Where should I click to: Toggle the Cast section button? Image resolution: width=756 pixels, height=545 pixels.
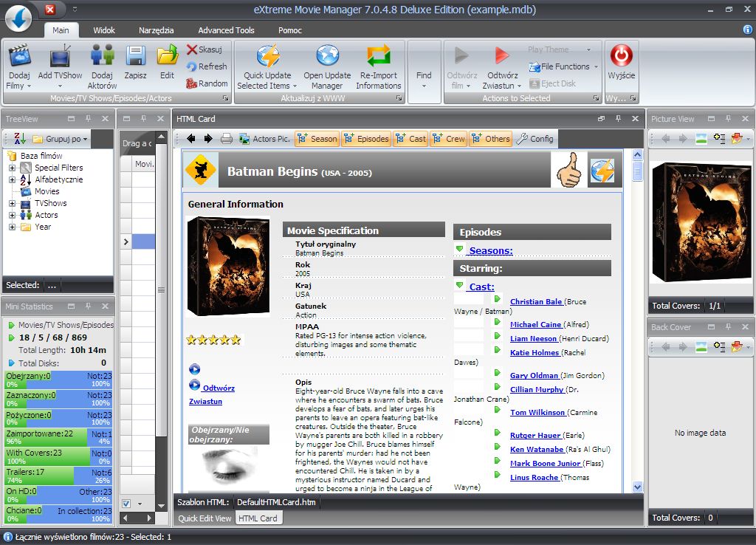tap(410, 139)
